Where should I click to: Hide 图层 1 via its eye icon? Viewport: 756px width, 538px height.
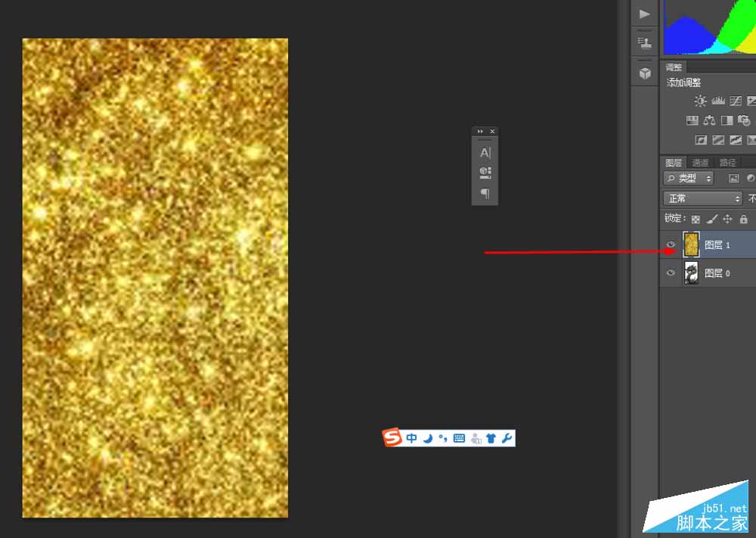click(670, 244)
